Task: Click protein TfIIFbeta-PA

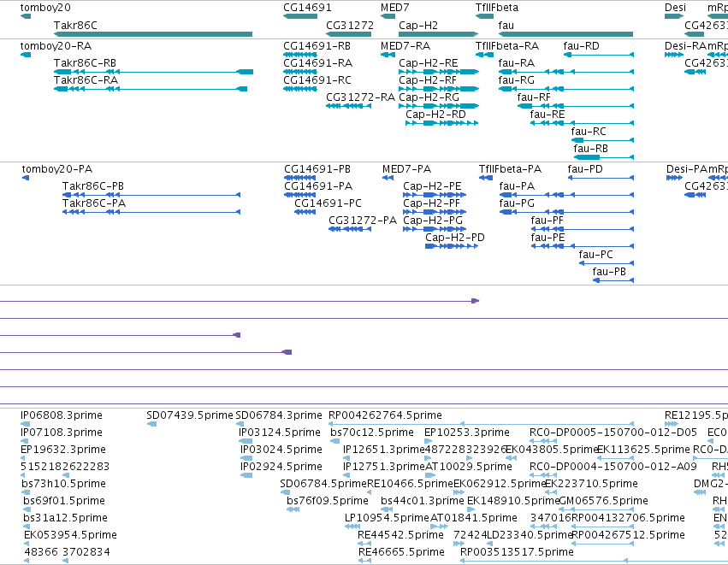Action: coord(510,169)
